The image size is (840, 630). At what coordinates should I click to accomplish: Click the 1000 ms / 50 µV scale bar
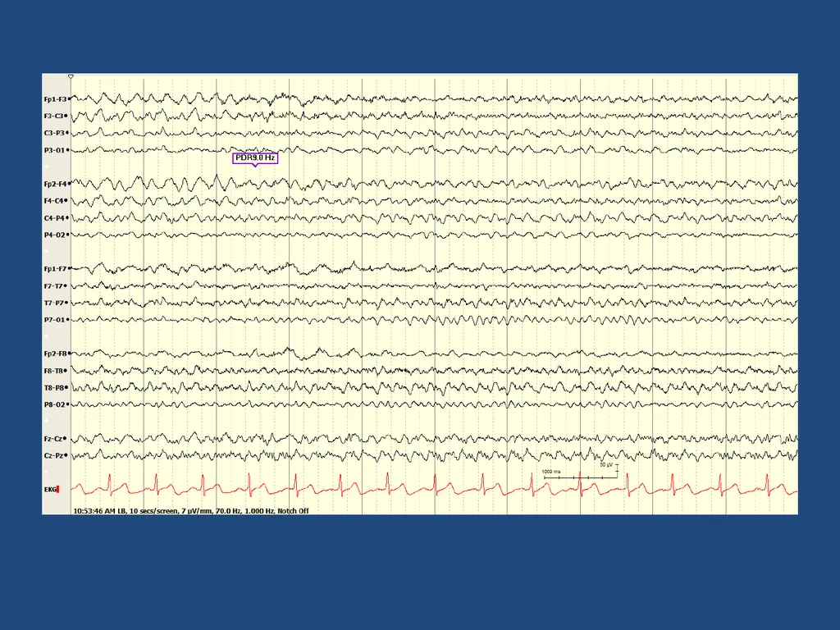pos(581,472)
